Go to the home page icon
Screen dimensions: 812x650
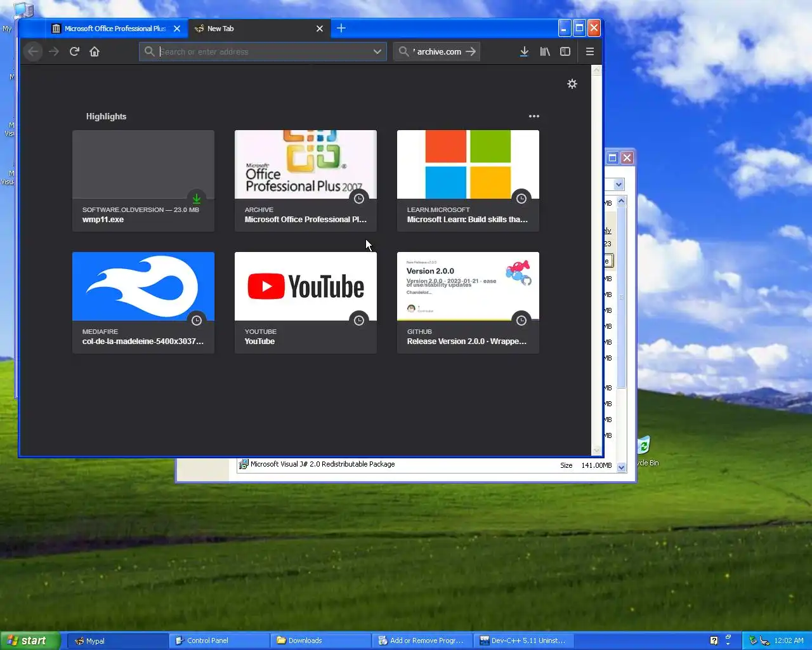pos(95,51)
